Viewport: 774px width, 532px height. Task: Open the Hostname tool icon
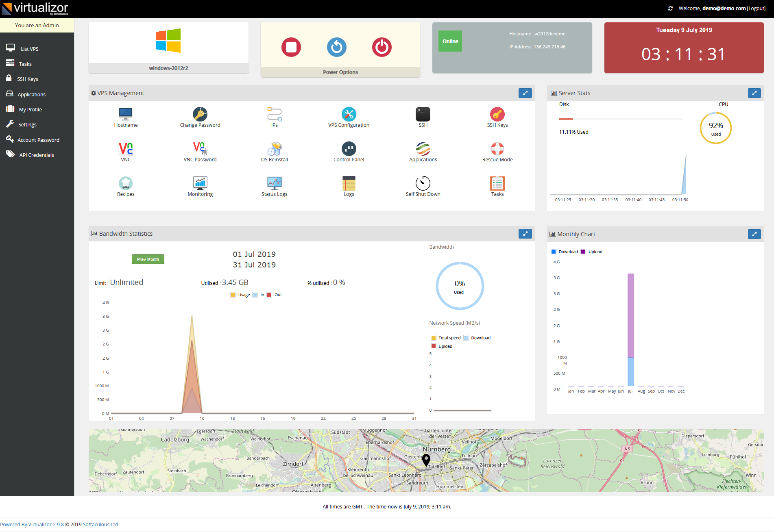126,114
